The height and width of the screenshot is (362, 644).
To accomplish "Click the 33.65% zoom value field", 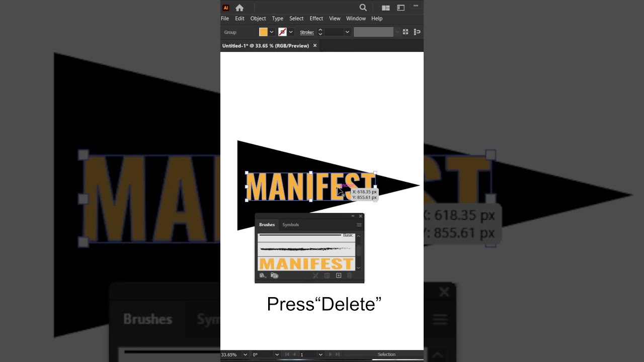I will click(231, 354).
